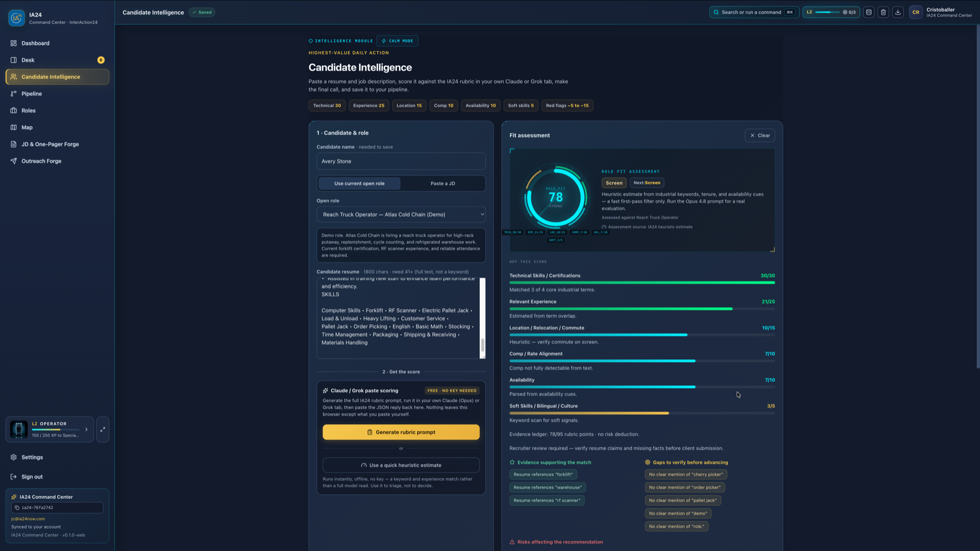Viewport: 980px width, 551px height.
Task: Click the Search or run a command field
Action: 754,12
